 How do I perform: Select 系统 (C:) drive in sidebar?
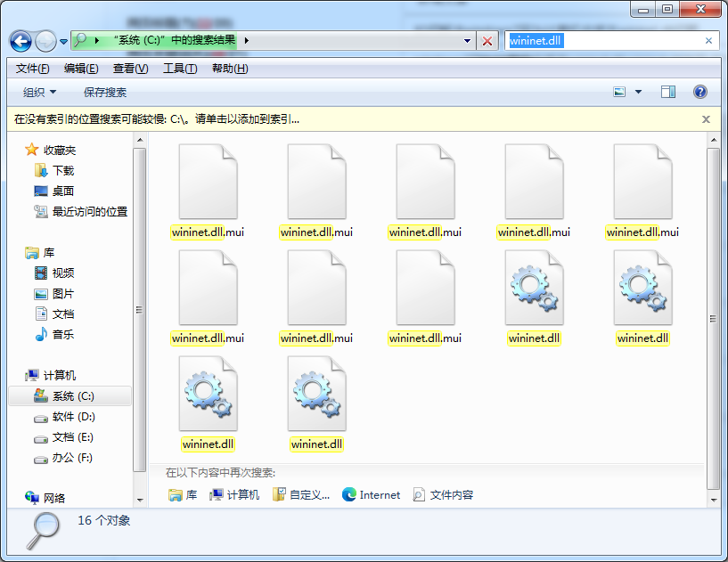coord(72,396)
